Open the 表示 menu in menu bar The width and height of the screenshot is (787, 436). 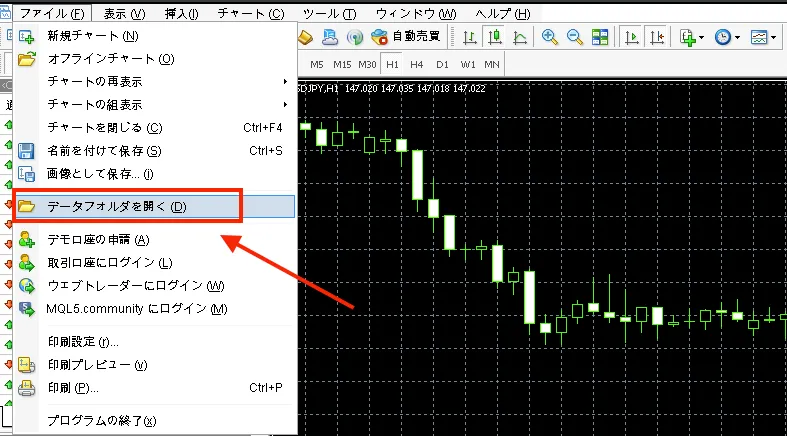[124, 14]
